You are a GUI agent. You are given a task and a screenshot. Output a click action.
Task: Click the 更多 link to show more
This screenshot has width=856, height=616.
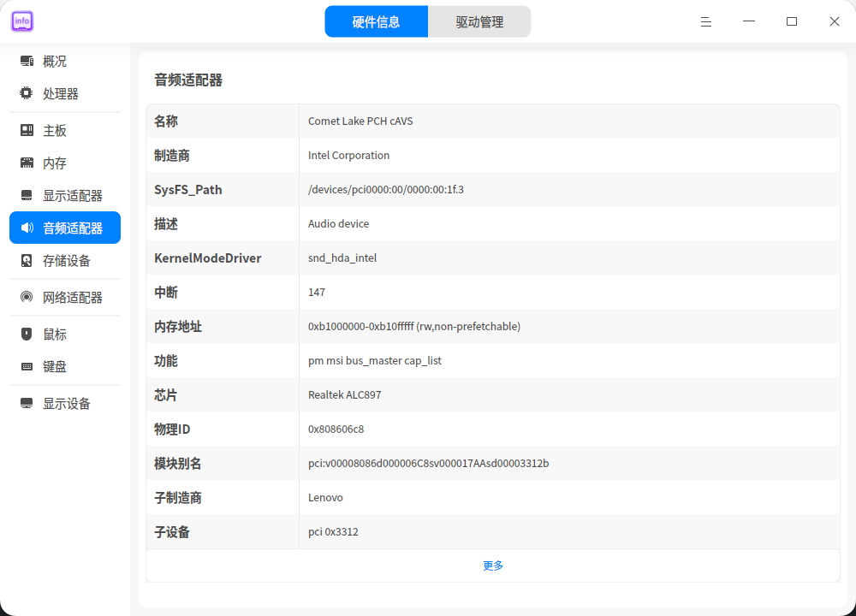pos(493,566)
